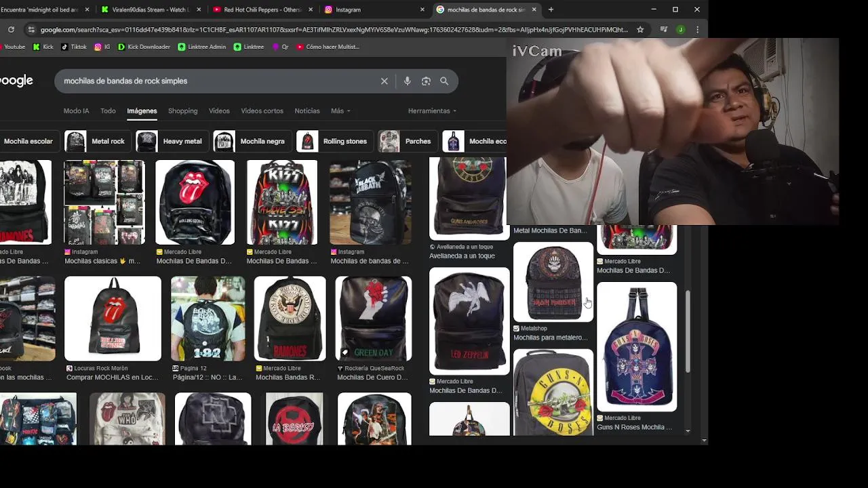Open the Tiktok bookmark
Screen dimensions: 868x488
74,47
